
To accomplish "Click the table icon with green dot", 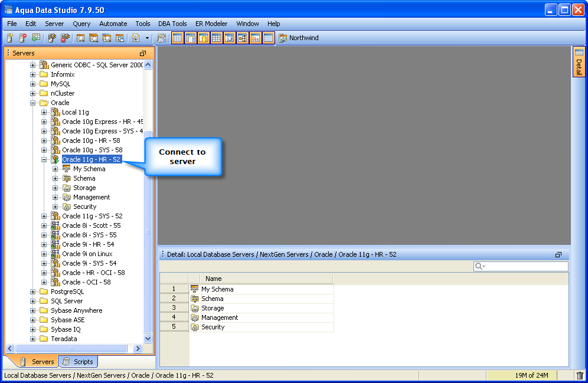I will click(36, 38).
